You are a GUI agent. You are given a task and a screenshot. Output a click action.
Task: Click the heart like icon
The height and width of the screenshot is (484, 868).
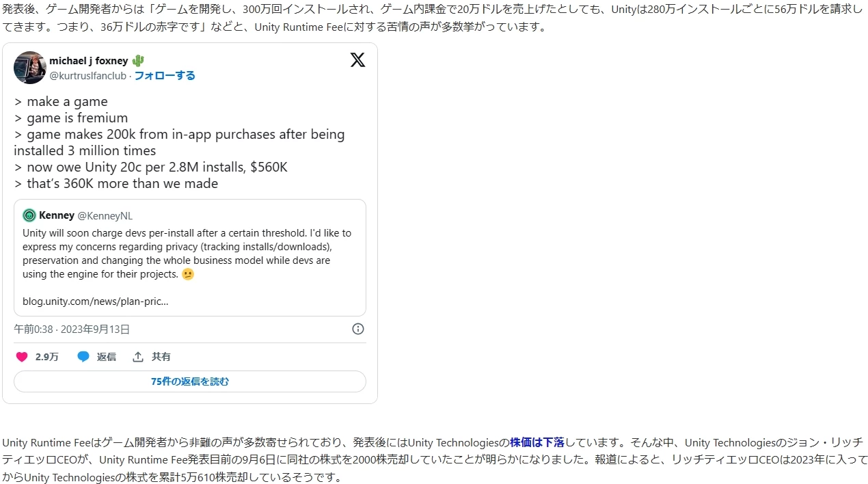tap(22, 357)
